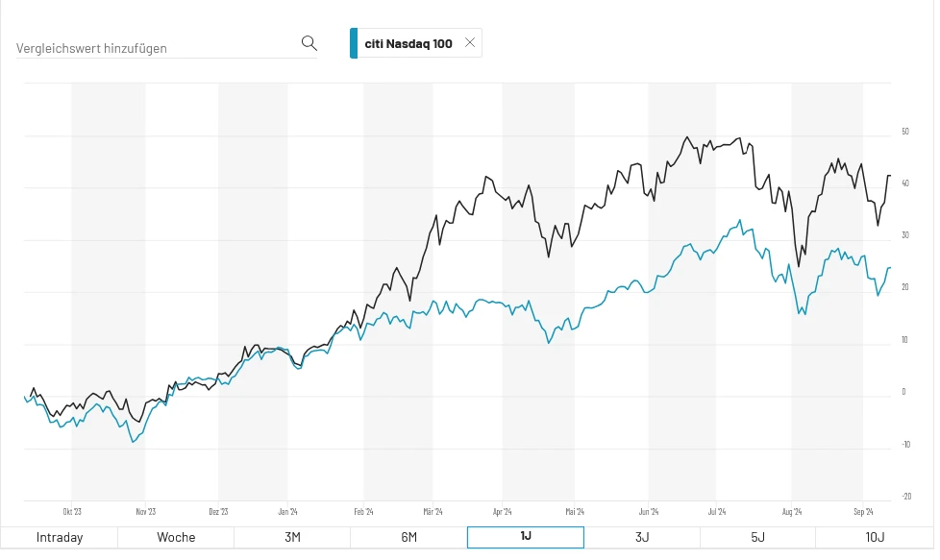This screenshot has height=560, width=940.
Task: View the 3J performance chart
Action: (641, 537)
